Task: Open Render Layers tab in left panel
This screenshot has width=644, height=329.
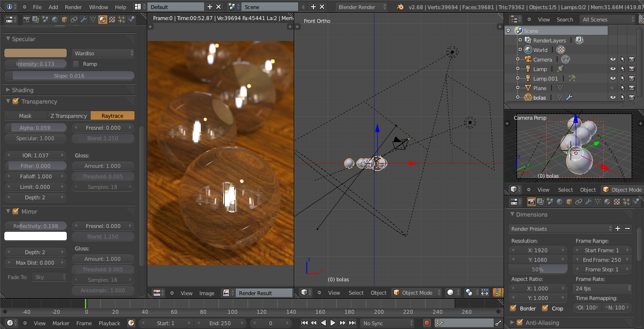Action: 36,20
